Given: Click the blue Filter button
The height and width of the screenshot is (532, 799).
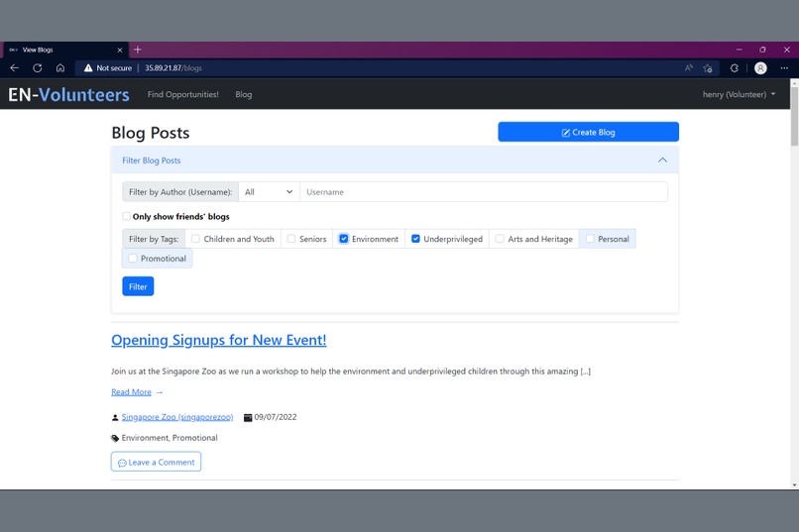Looking at the screenshot, I should (138, 286).
